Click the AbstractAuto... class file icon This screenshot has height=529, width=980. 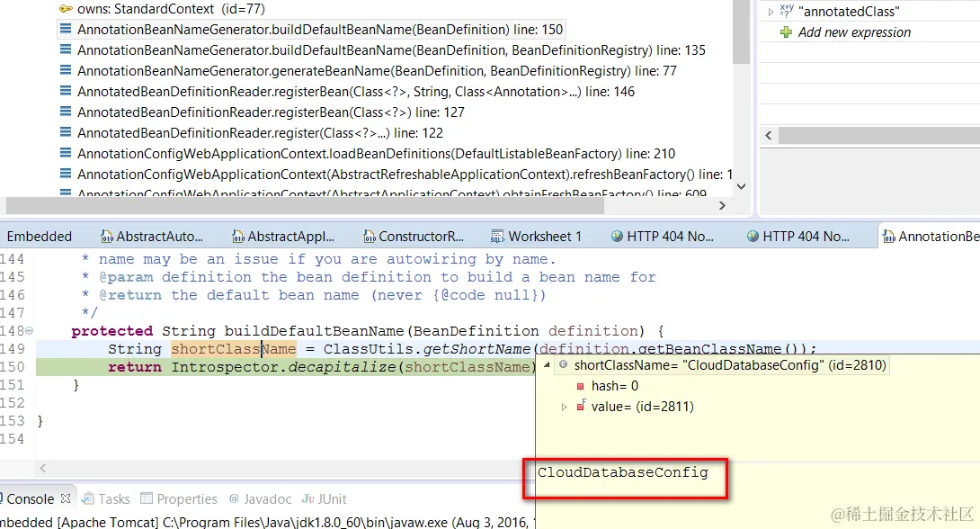107,237
